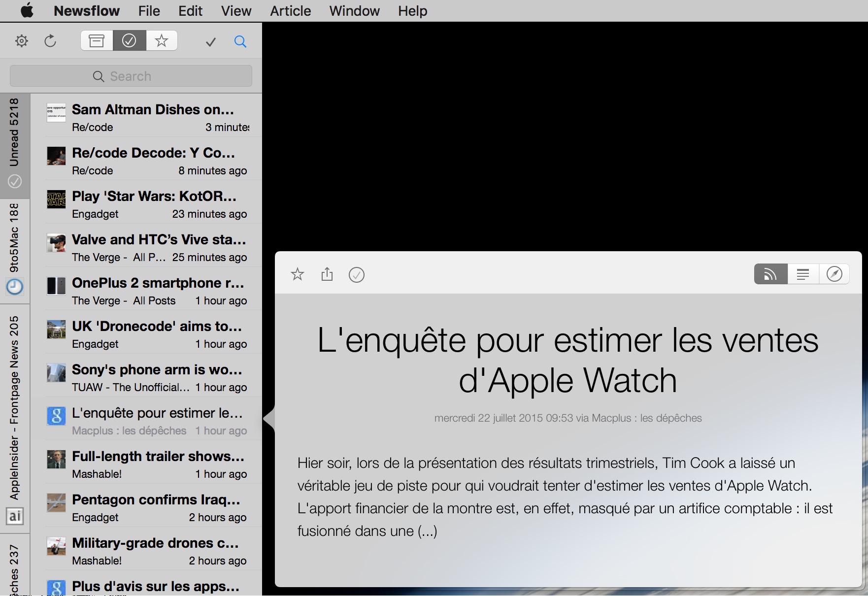
Task: Star the open article
Action: 298,274
